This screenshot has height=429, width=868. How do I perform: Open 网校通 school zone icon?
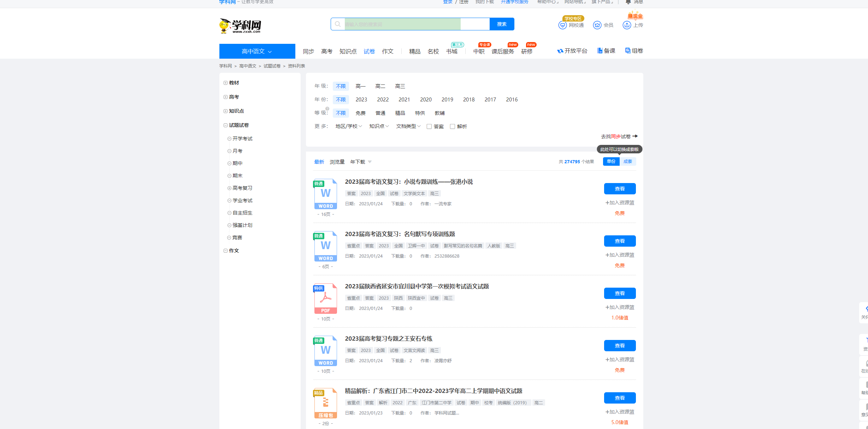point(562,25)
